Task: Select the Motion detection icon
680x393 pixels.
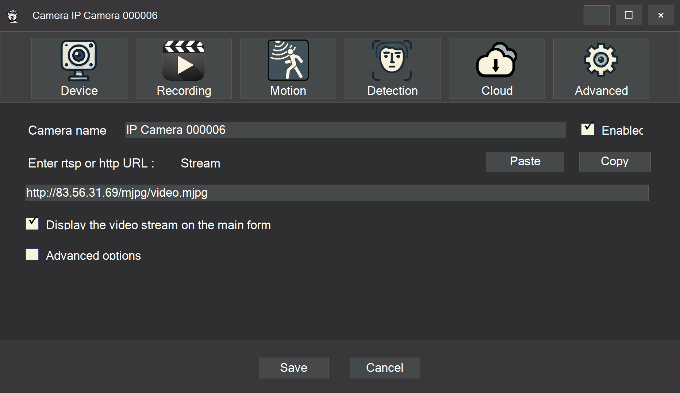Action: [288, 61]
